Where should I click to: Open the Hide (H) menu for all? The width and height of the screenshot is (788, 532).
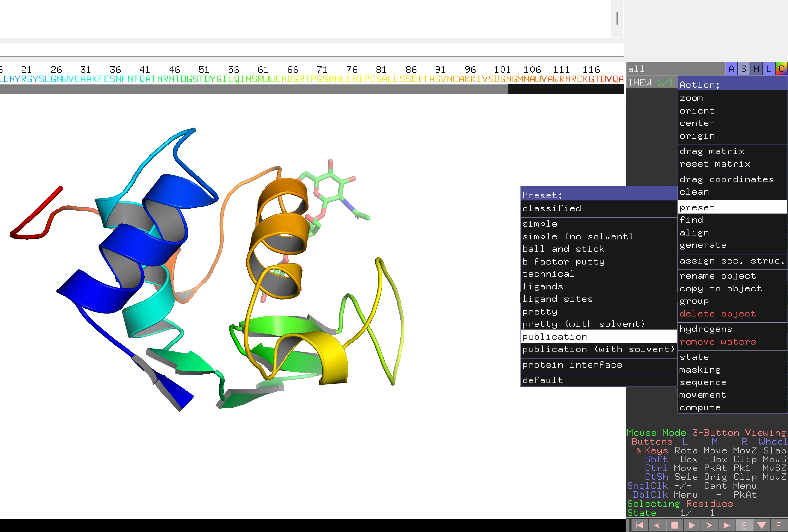(756, 69)
